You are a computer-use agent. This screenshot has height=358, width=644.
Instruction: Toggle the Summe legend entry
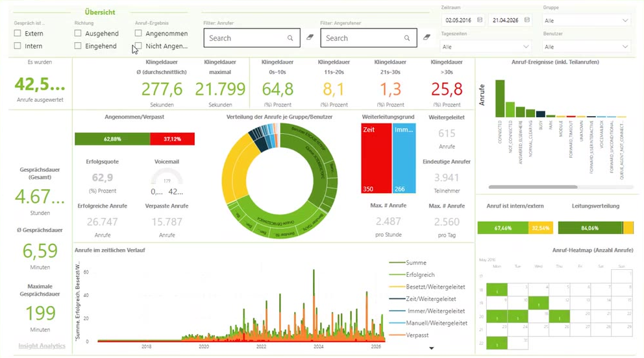tap(408, 263)
